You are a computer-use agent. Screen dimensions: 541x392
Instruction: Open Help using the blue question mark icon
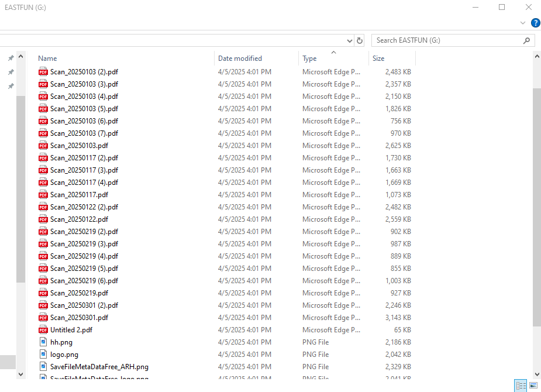click(x=535, y=23)
